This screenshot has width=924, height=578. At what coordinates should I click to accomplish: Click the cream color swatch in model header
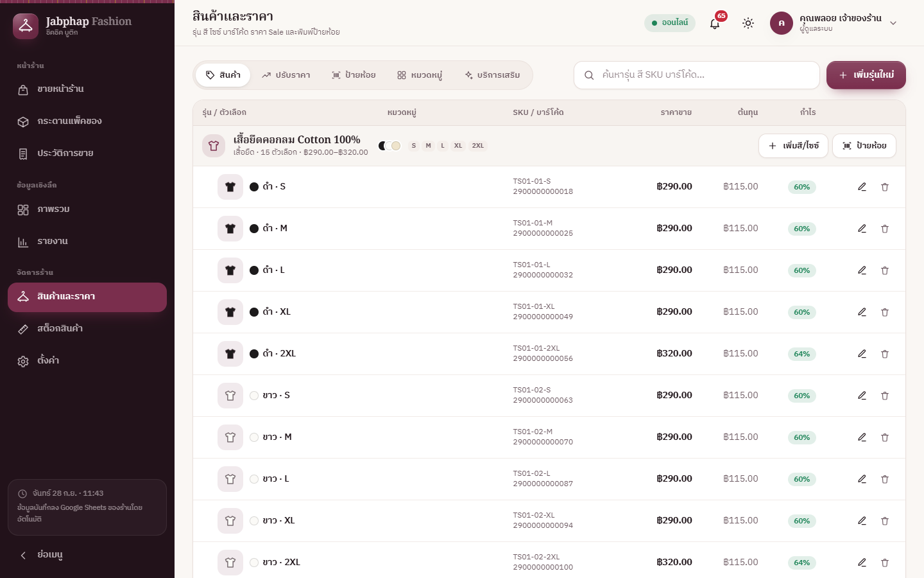396,146
